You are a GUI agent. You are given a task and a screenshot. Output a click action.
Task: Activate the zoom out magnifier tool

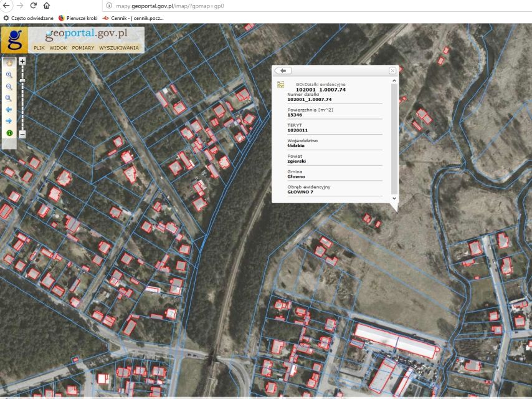(9, 87)
